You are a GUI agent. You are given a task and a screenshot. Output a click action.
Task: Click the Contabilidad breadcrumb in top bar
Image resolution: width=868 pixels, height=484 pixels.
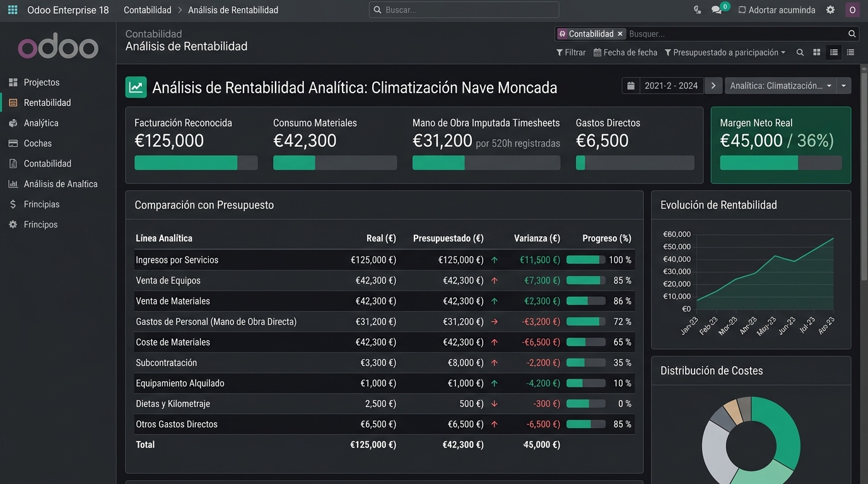pyautogui.click(x=148, y=10)
